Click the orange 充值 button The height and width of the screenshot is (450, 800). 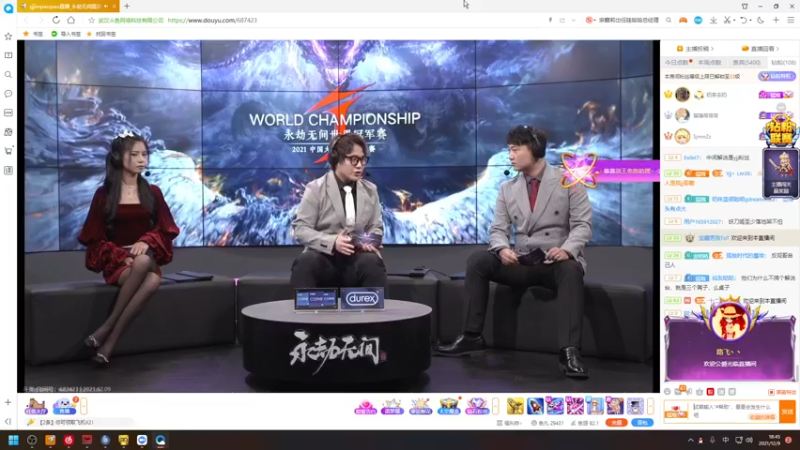click(616, 422)
